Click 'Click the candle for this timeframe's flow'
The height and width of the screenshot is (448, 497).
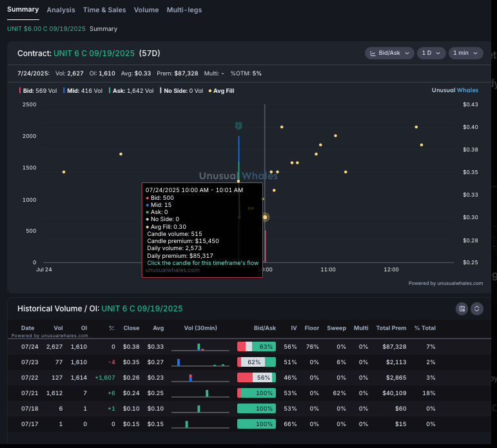[202, 263]
